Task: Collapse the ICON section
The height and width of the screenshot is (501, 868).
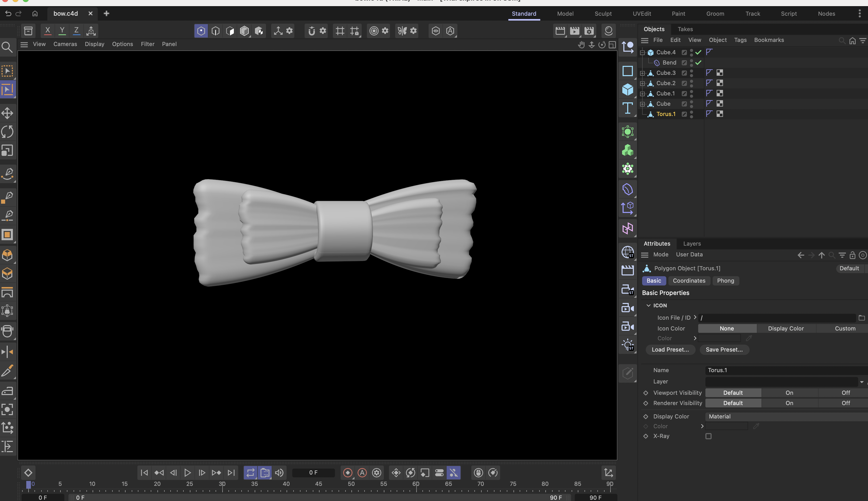Action: pyautogui.click(x=648, y=305)
